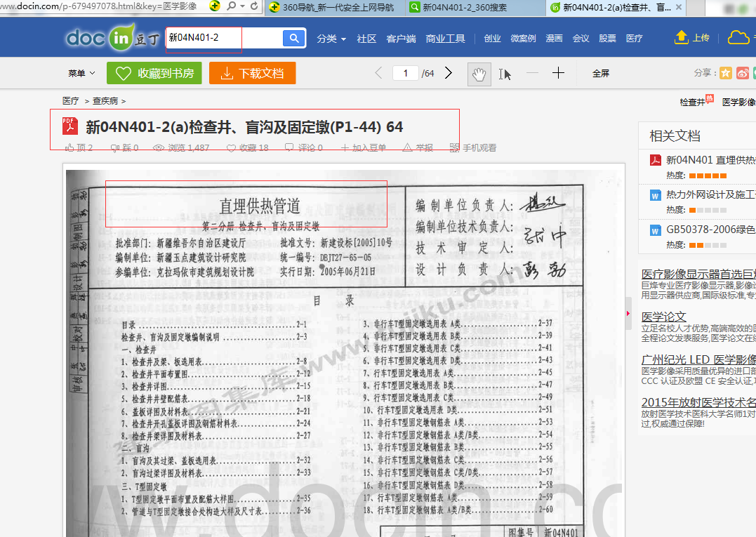This screenshot has width=756, height=537.
Task: Click the browser address bar URL
Action: pyautogui.click(x=99, y=6)
